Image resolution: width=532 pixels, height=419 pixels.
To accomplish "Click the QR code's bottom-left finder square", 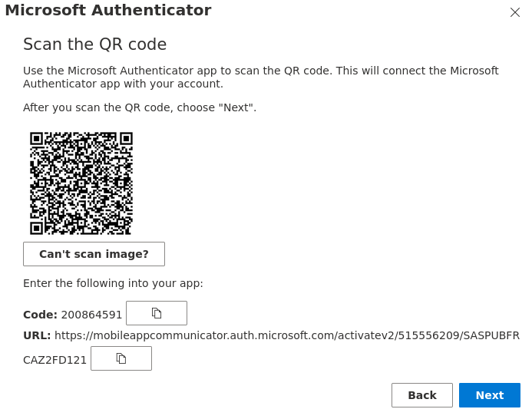I will 36,229.
